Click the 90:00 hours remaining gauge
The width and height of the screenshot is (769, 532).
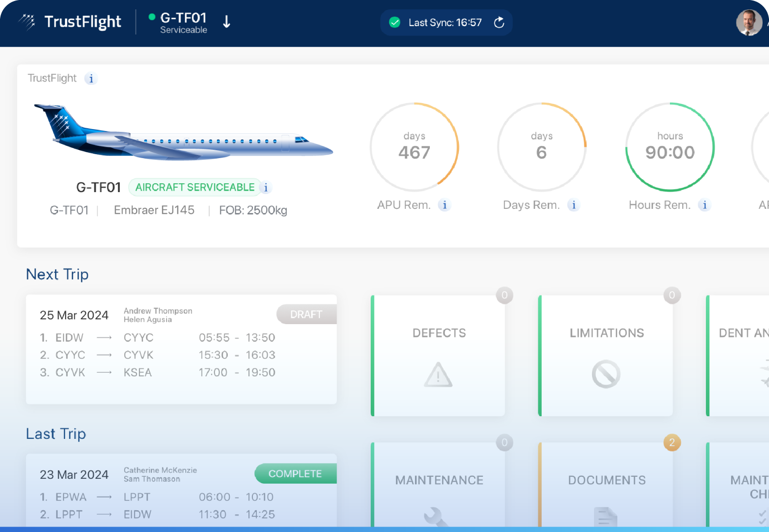pyautogui.click(x=670, y=147)
